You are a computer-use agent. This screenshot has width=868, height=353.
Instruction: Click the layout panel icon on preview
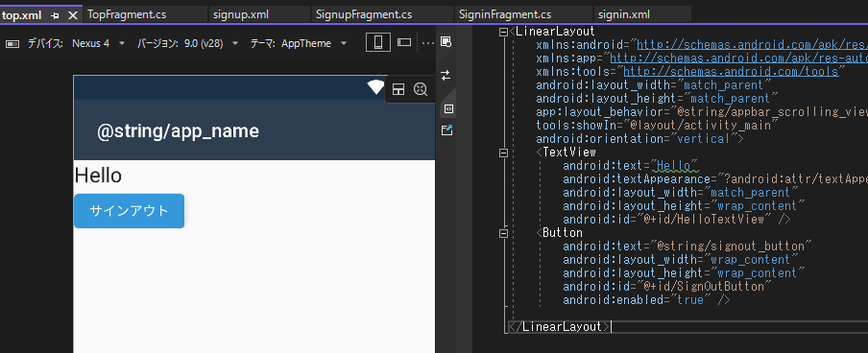[x=398, y=89]
